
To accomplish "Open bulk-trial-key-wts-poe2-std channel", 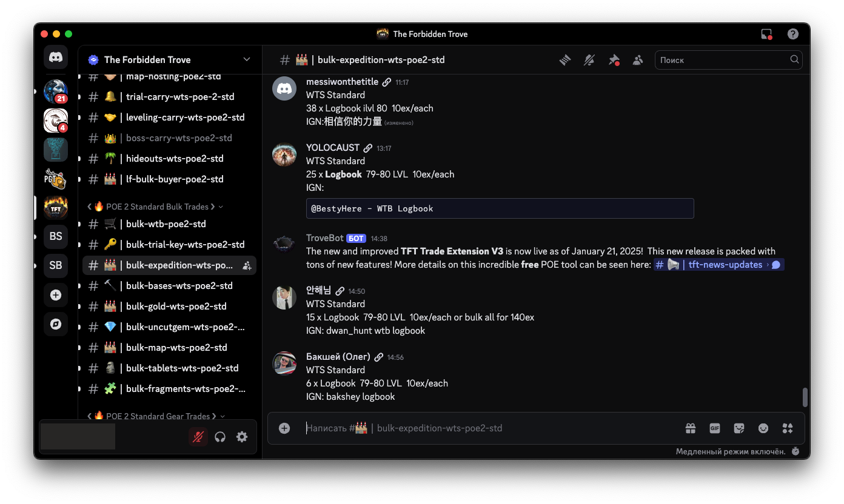I will click(169, 245).
